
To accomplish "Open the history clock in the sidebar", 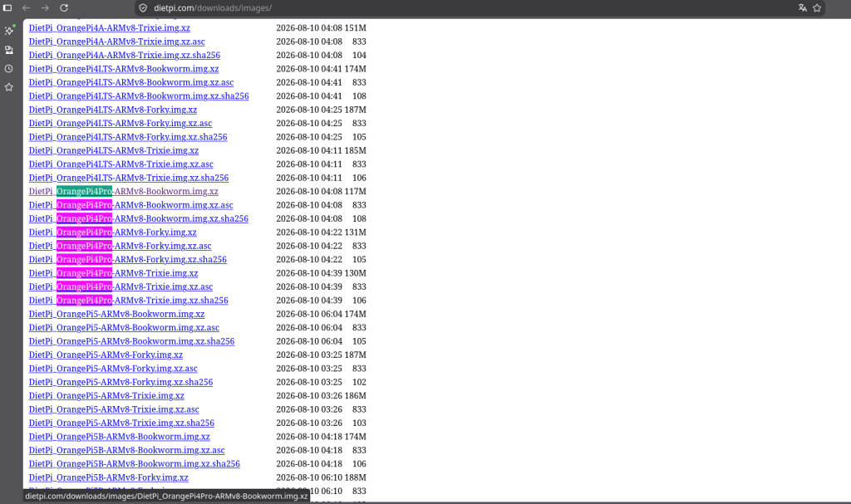I will 9,69.
